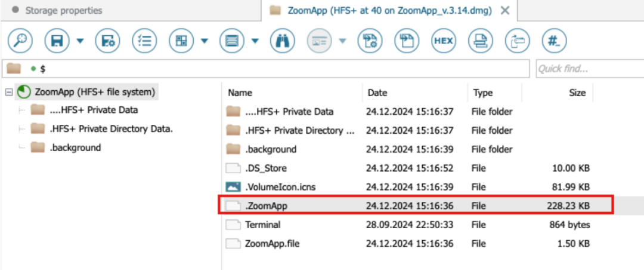Collapse the ZoomApp HFS+ file system tree node
Image resolution: width=644 pixels, height=270 pixels.
click(x=8, y=92)
